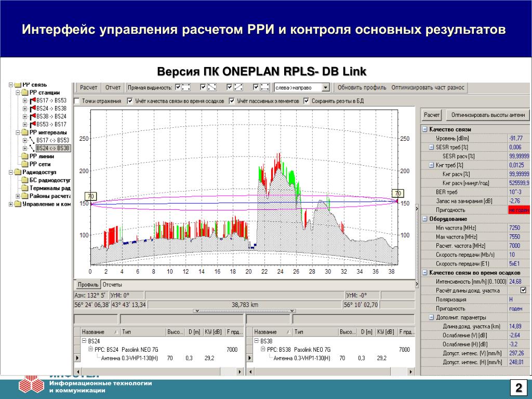Collapse the Дополнит. параметры subgroup

[432, 317]
